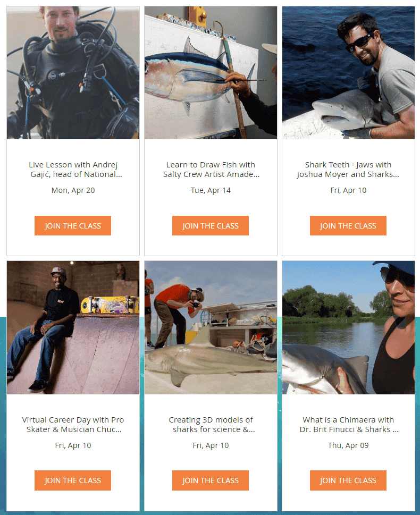Join the Shark Teeth - Jaws class

point(348,226)
